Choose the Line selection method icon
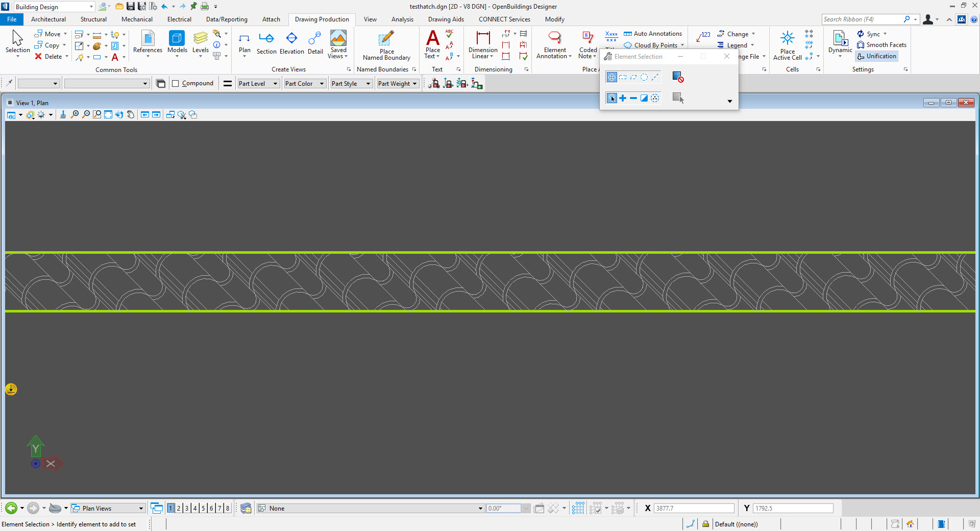The image size is (980, 531). tap(655, 77)
